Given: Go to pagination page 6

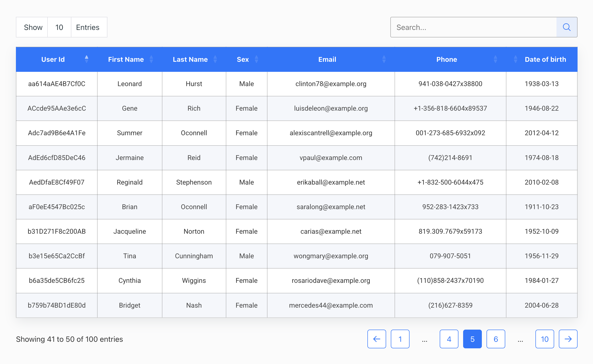Looking at the screenshot, I should click(x=495, y=339).
